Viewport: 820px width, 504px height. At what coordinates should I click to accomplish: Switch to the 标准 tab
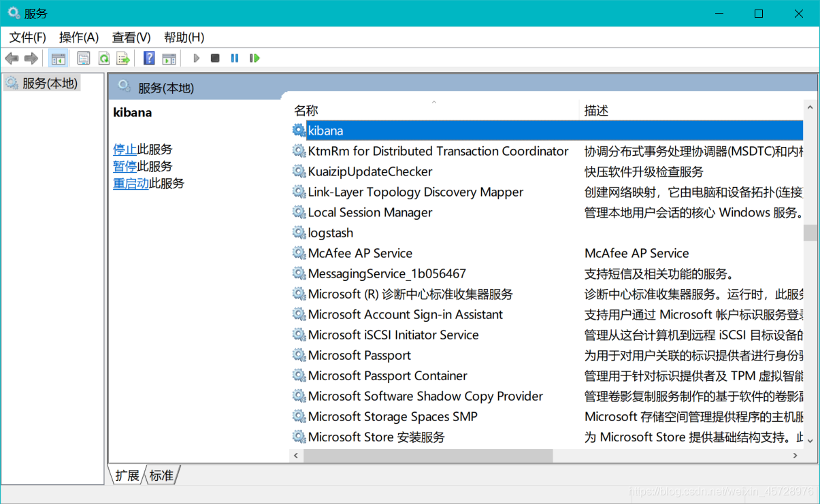(161, 475)
